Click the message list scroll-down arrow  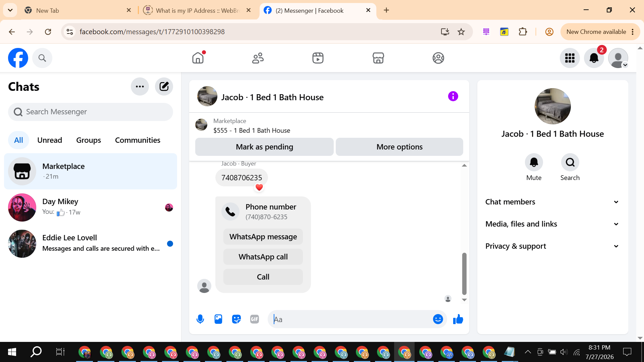coord(464,300)
